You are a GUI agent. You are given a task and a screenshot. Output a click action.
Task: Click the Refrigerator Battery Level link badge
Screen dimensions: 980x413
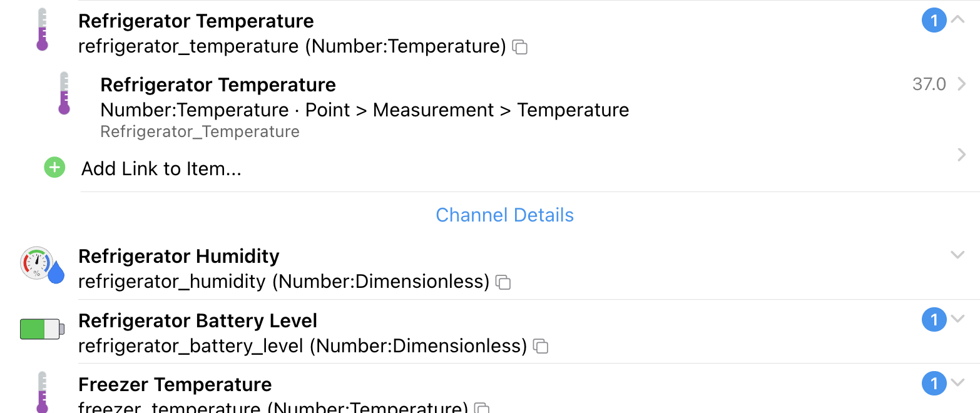coord(934,320)
